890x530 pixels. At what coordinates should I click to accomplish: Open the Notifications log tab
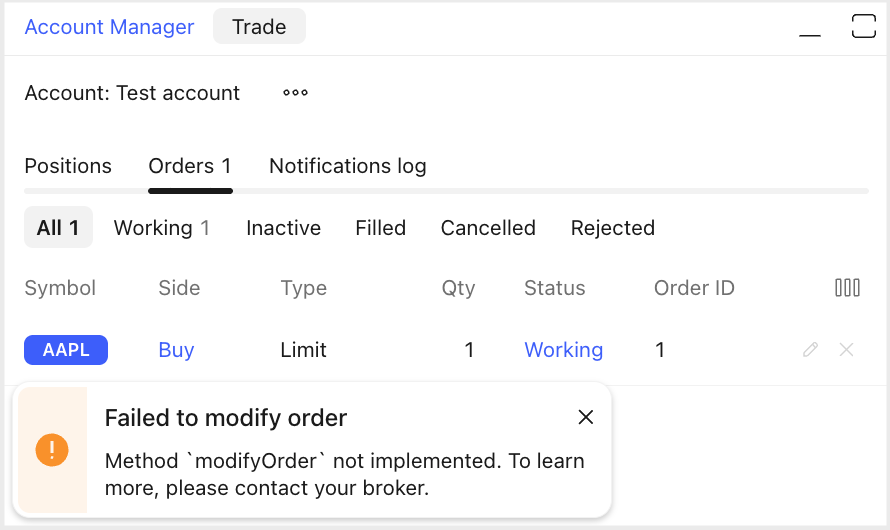348,166
